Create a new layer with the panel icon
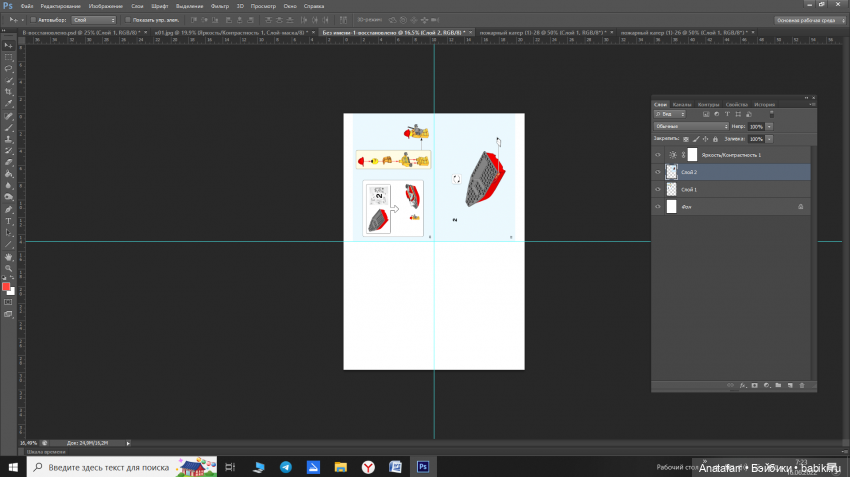 tap(789, 384)
